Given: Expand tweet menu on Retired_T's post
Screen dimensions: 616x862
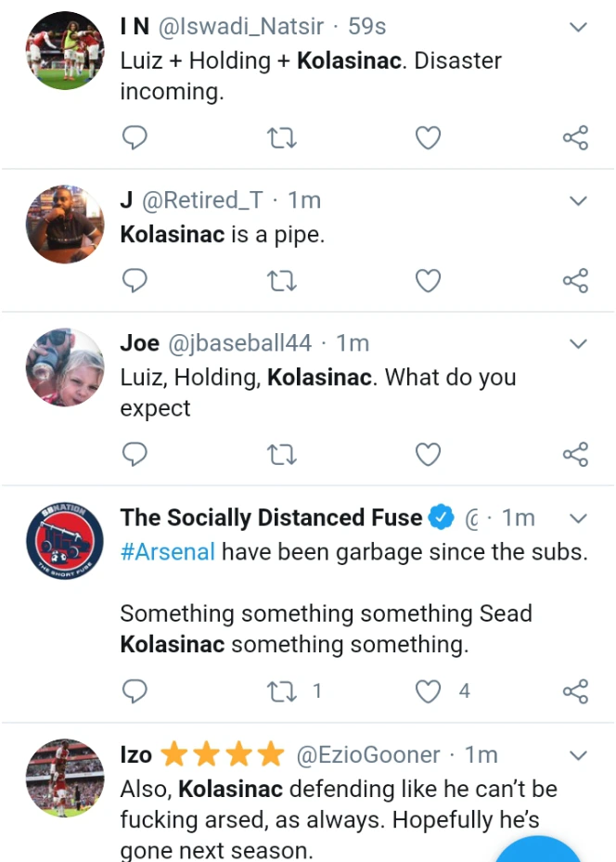Looking at the screenshot, I should pos(578,200).
